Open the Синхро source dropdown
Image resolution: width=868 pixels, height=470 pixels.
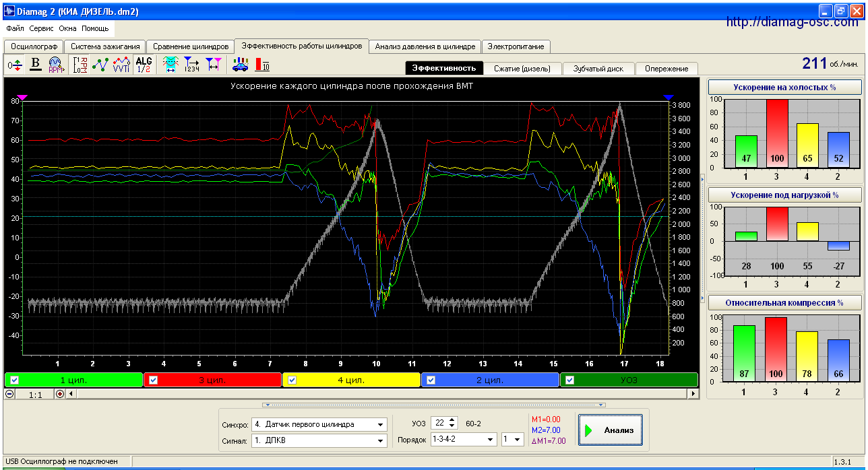381,424
